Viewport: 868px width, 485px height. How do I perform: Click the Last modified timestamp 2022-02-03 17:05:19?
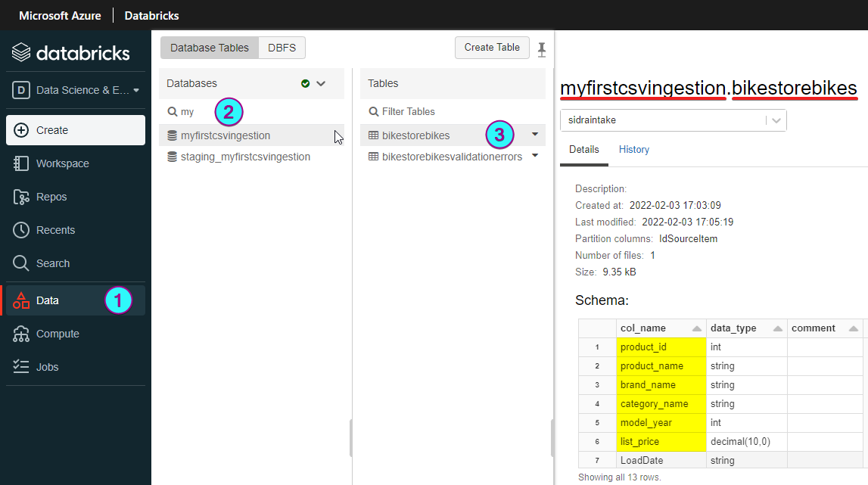click(688, 222)
